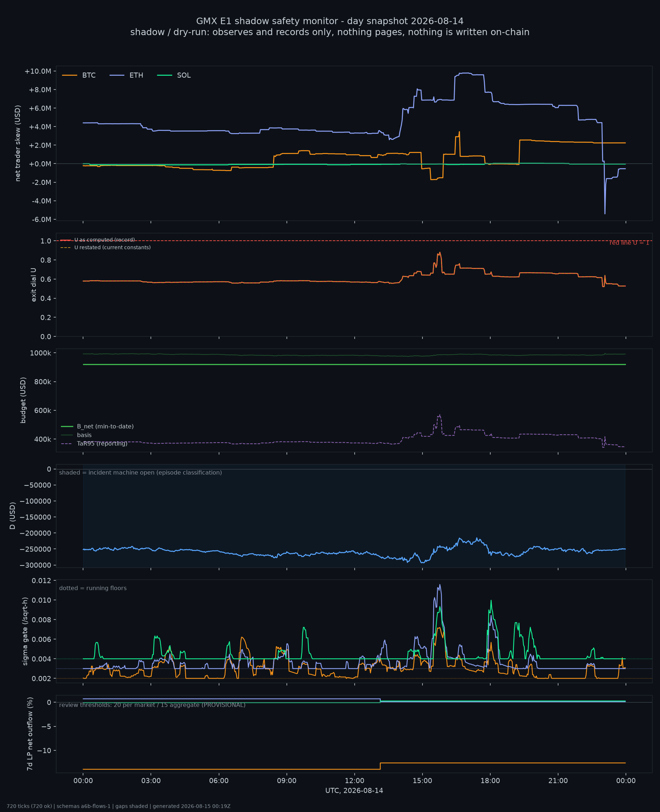Click the −10 tick on outflow axis
Image resolution: width=660 pixels, height=812 pixels.
click(44, 750)
